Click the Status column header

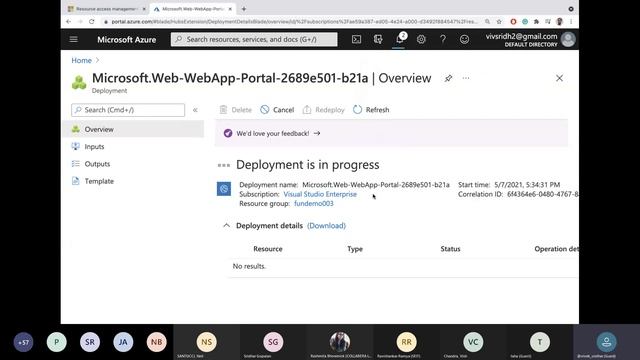(x=450, y=249)
